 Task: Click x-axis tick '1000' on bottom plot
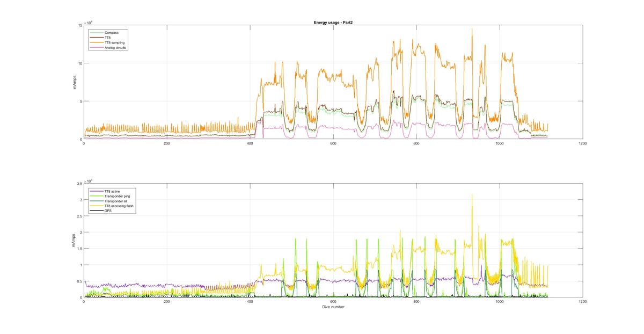(500, 302)
